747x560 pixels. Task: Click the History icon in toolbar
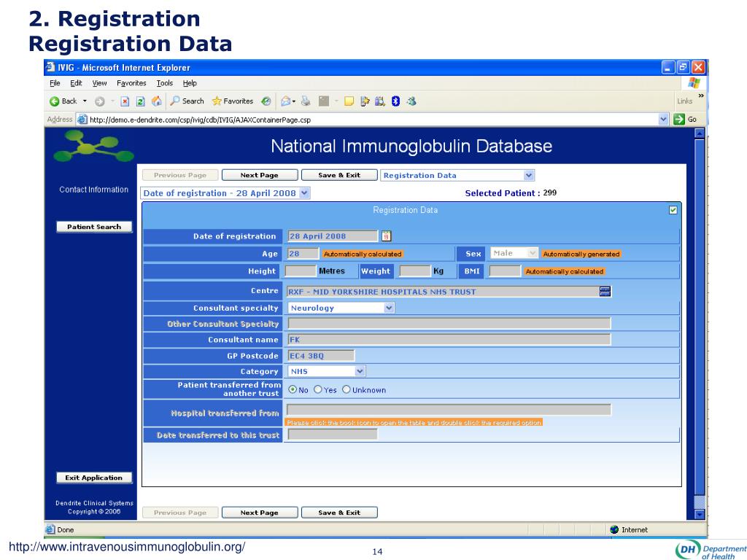[266, 101]
